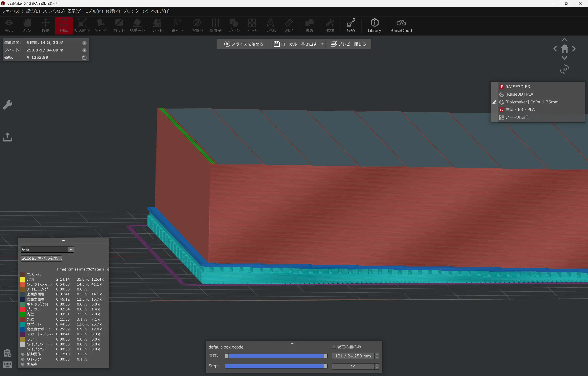Open the 構造 dropdown

[47, 249]
